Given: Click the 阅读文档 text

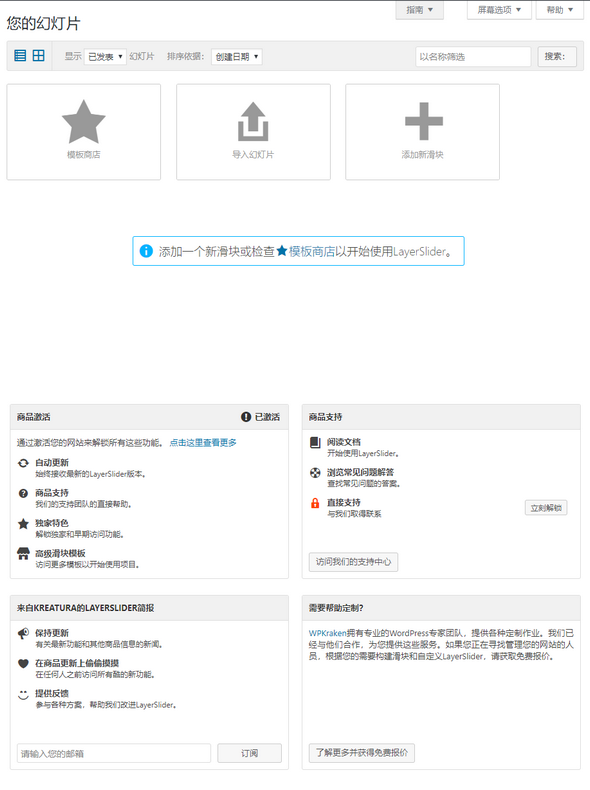Looking at the screenshot, I should 344,442.
